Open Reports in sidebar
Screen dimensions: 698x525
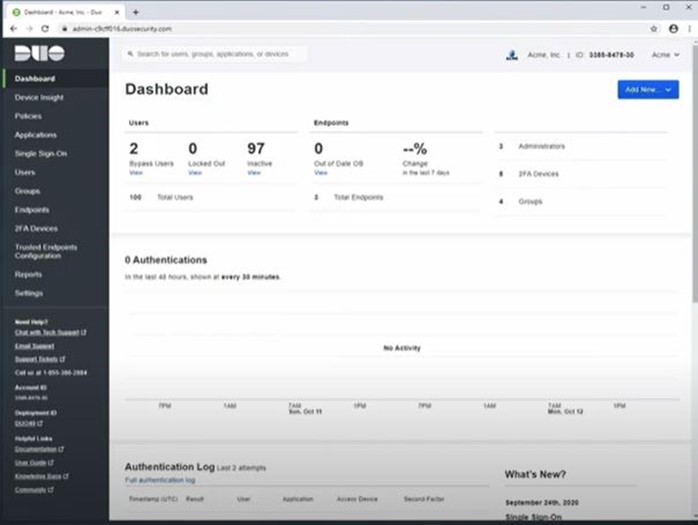click(28, 274)
